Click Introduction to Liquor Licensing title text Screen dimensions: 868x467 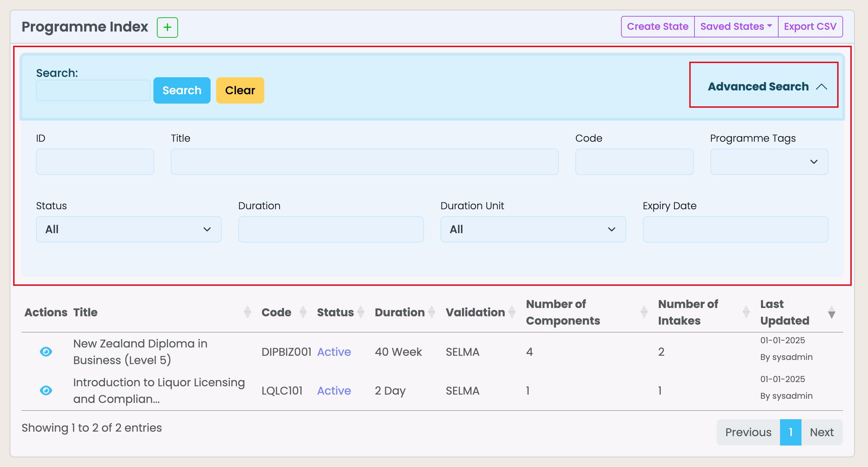pos(159,390)
